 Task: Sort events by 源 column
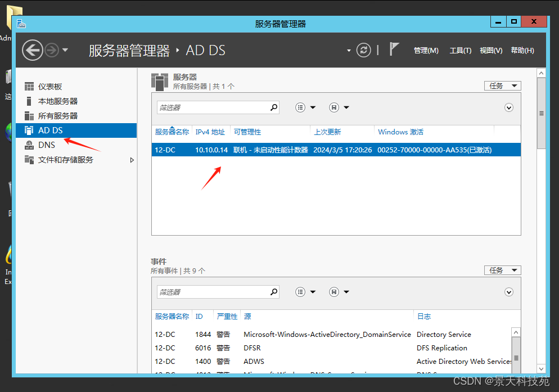247,317
